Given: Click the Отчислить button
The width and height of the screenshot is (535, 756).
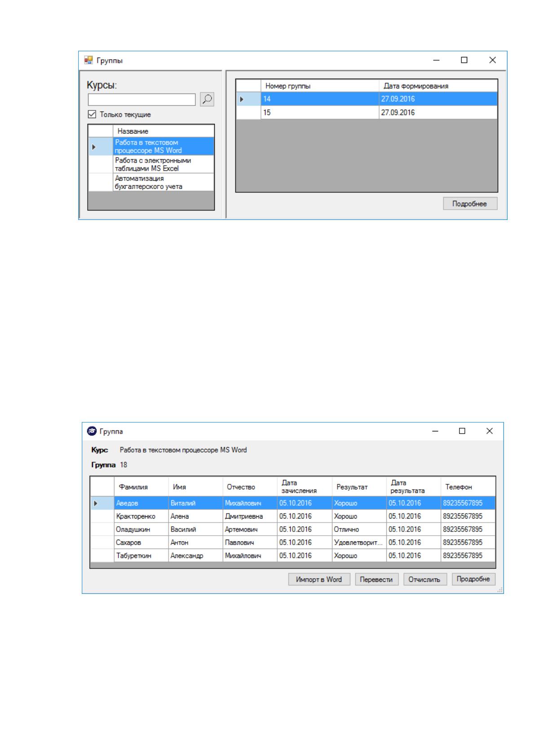Looking at the screenshot, I should 424,580.
